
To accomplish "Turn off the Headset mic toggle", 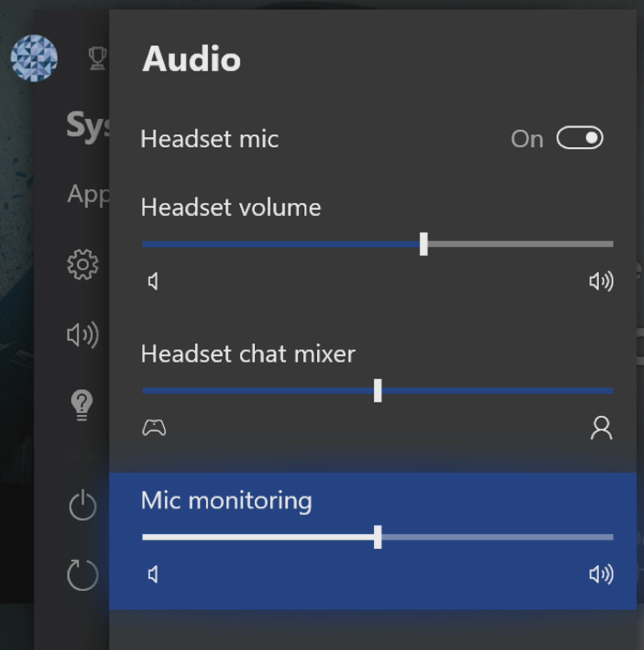I will click(580, 139).
